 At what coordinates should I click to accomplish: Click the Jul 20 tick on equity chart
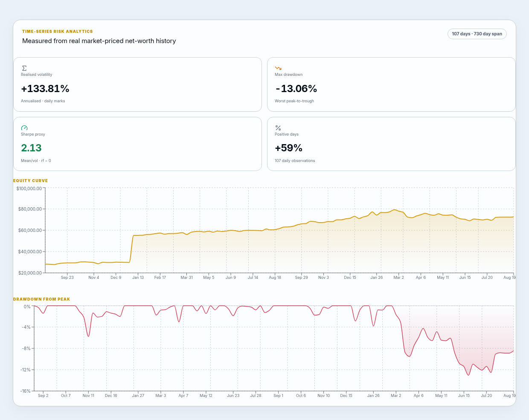[x=487, y=278]
